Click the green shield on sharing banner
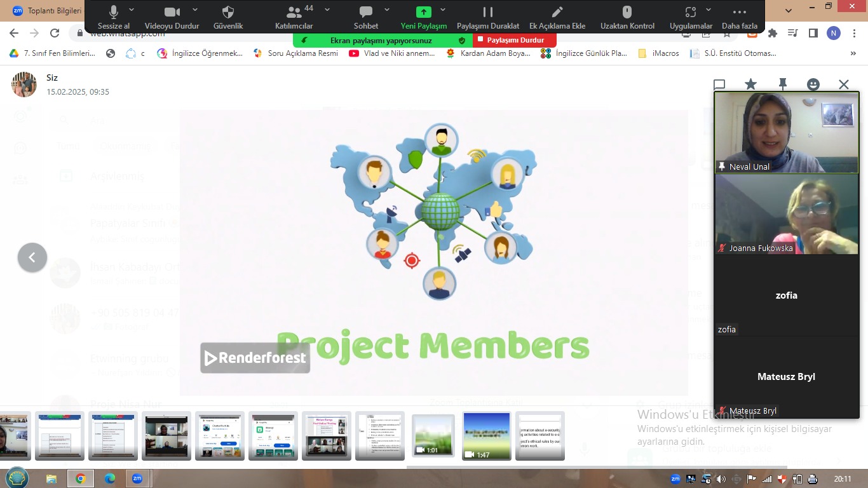Viewport: 868px width, 488px height. 462,40
